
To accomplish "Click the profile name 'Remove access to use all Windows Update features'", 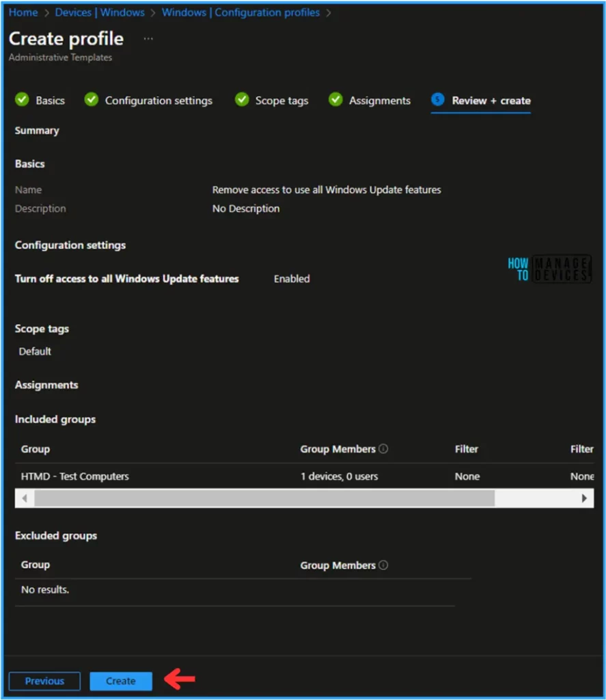I will point(327,190).
